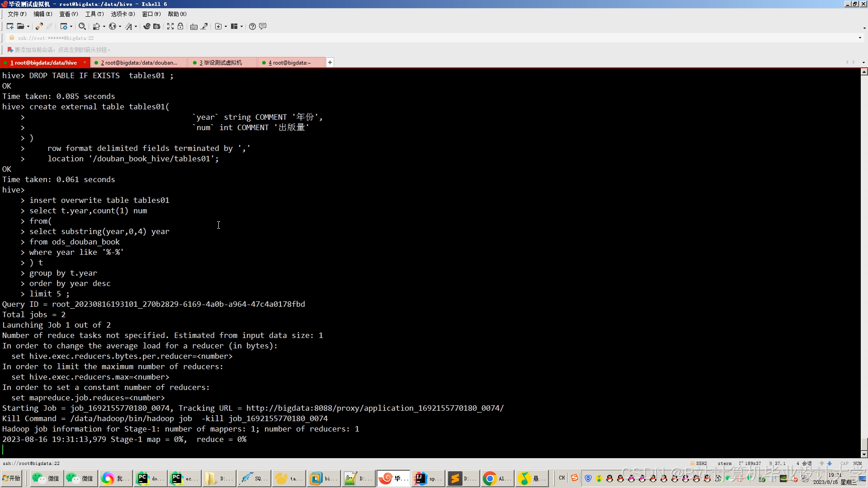Open the 查看(V) menu
The image size is (868, 488).
coord(68,14)
